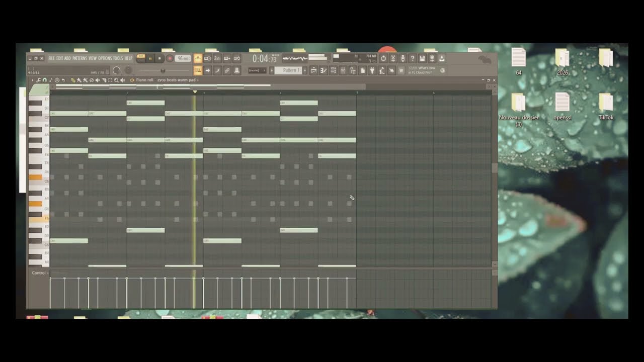
Task: Stop playback with the stop button
Action: (159, 58)
